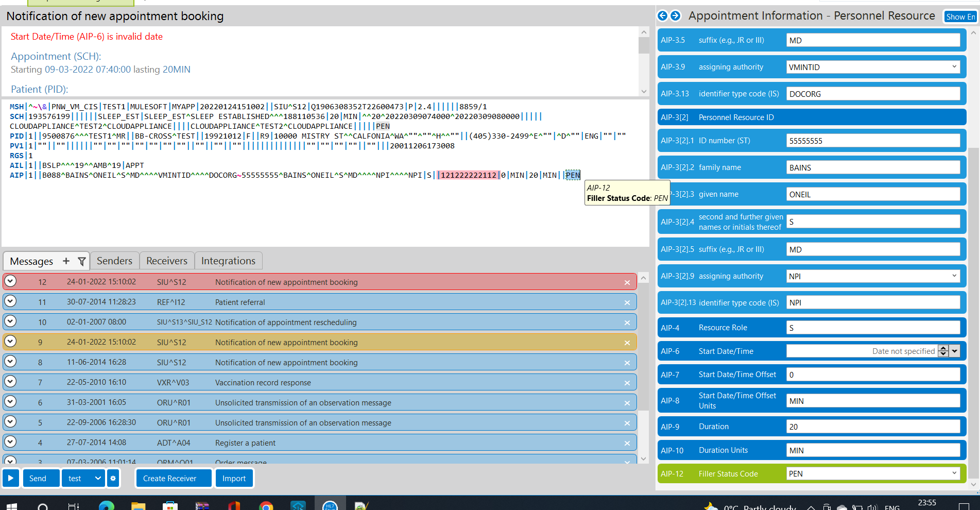Switch to the Senders tab
980x510 pixels.
click(114, 261)
